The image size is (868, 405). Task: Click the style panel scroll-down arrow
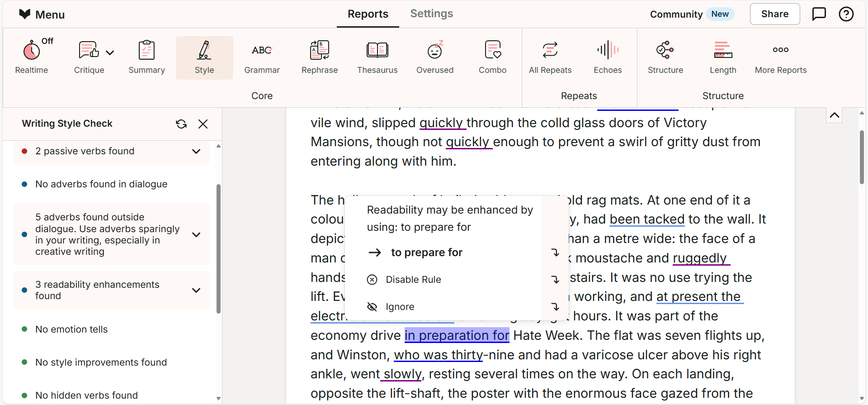[218, 399]
